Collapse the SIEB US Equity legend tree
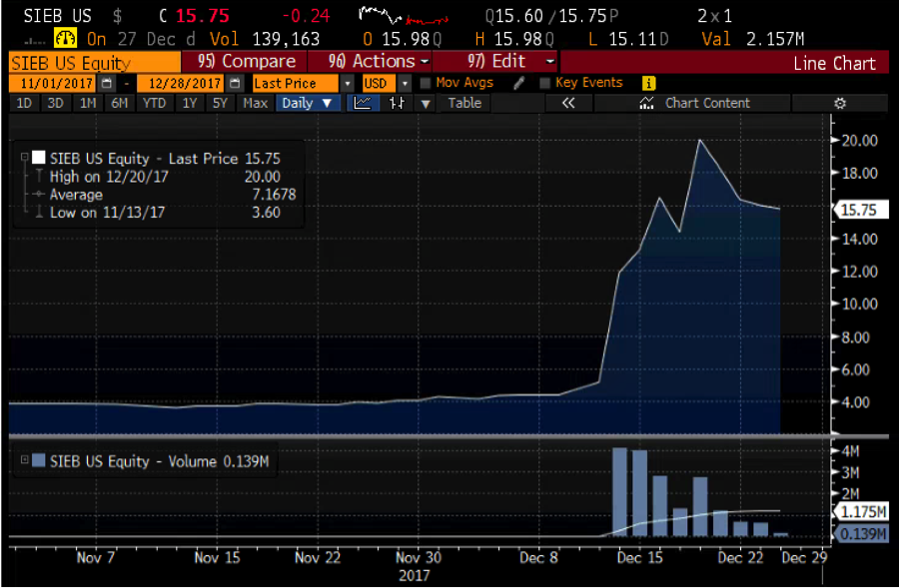899x588 pixels. point(25,158)
